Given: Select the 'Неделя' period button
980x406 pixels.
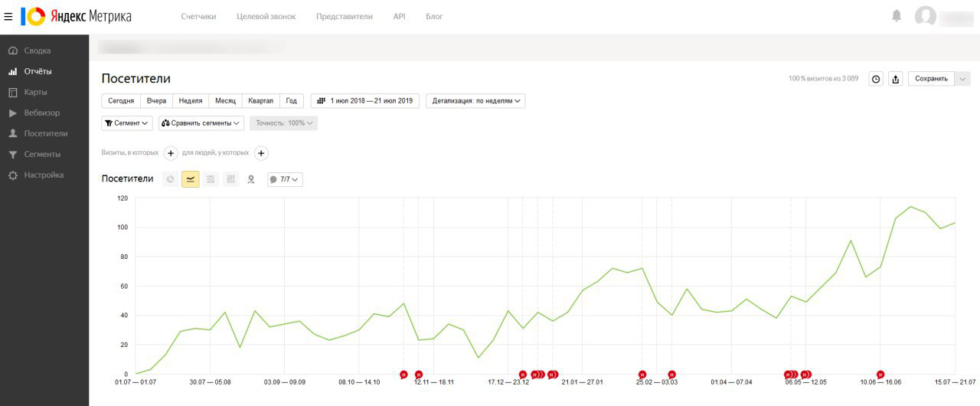Looking at the screenshot, I should click(191, 101).
